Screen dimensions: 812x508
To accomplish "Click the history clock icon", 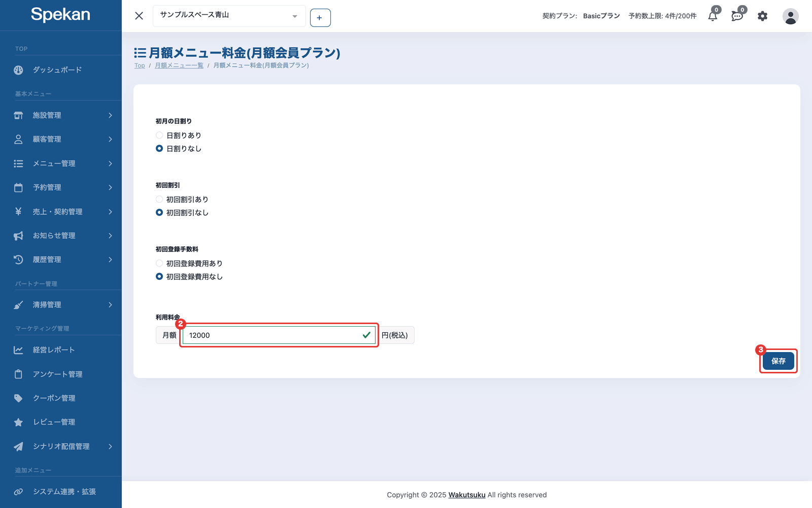I will tap(18, 260).
